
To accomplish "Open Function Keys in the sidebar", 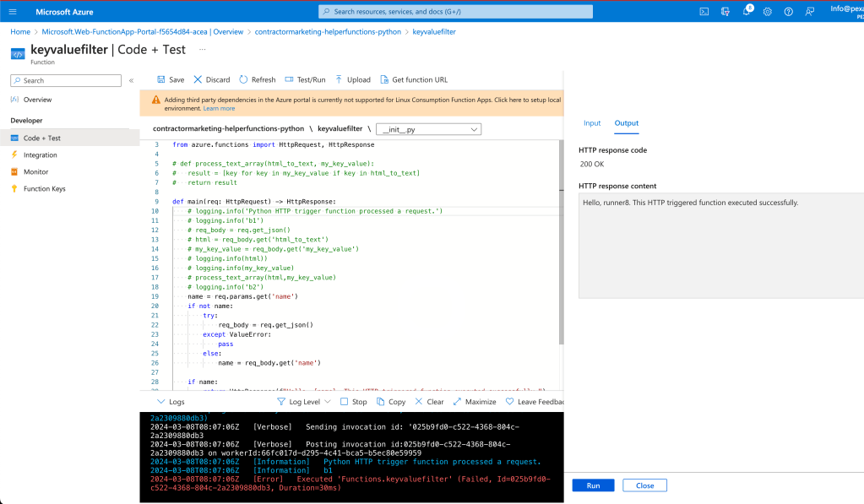I will point(44,189).
